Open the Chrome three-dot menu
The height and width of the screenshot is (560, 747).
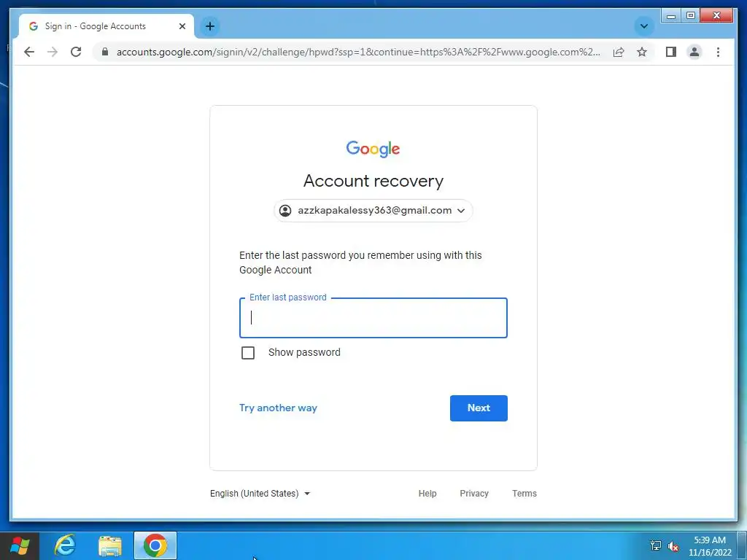click(x=718, y=52)
